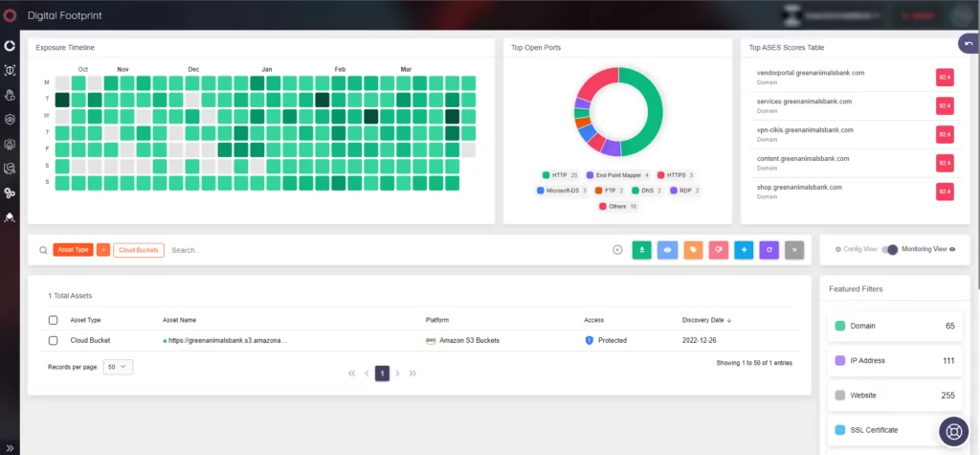The height and width of the screenshot is (455, 980).
Task: Select page 1 in pagination
Action: (382, 374)
